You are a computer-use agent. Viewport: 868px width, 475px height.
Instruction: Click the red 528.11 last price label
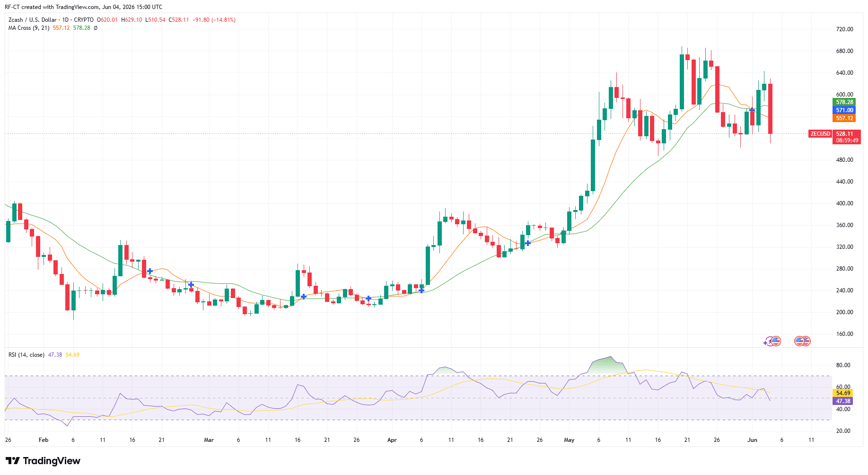[845, 134]
